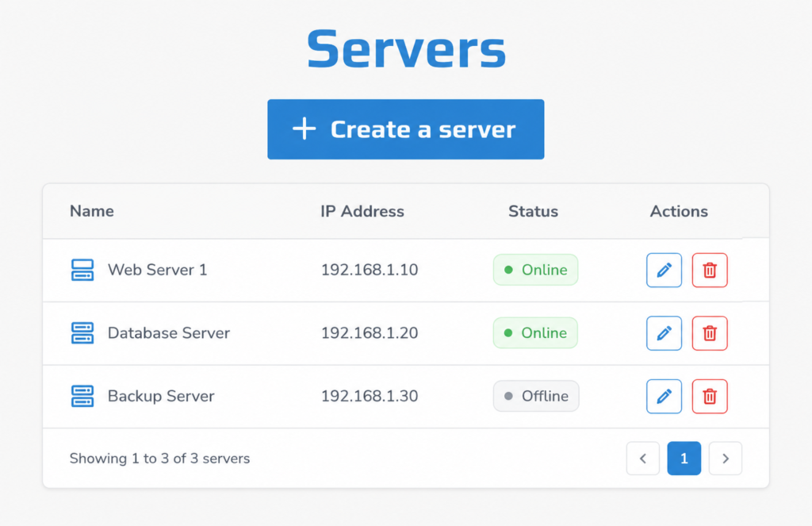The height and width of the screenshot is (526, 812).
Task: Delete the Database Server entry
Action: 710,333
